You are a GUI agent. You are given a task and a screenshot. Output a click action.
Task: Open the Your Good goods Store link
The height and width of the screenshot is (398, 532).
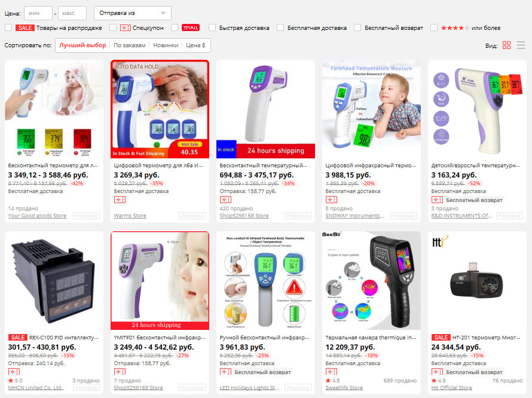tap(37, 216)
